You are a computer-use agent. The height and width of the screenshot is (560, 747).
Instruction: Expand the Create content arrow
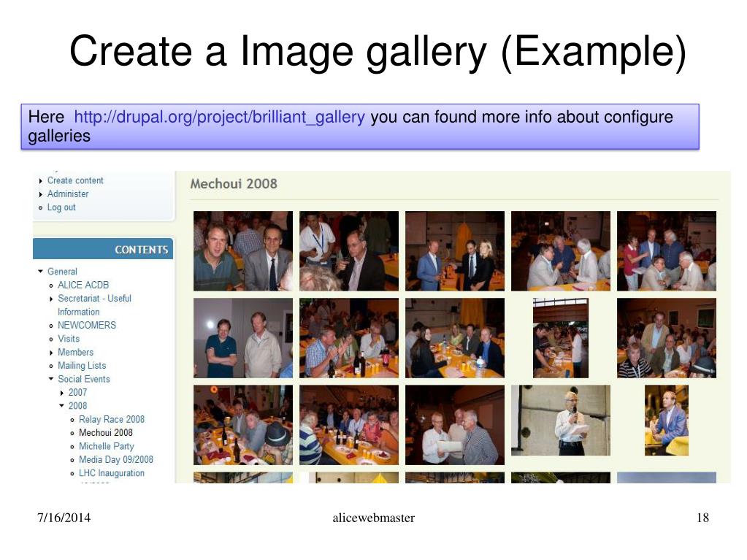pyautogui.click(x=40, y=181)
